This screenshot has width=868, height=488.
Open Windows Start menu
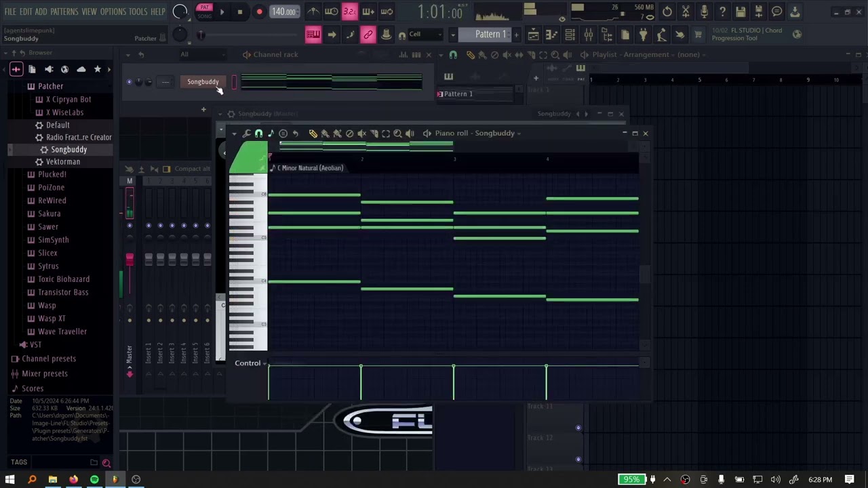[10, 479]
